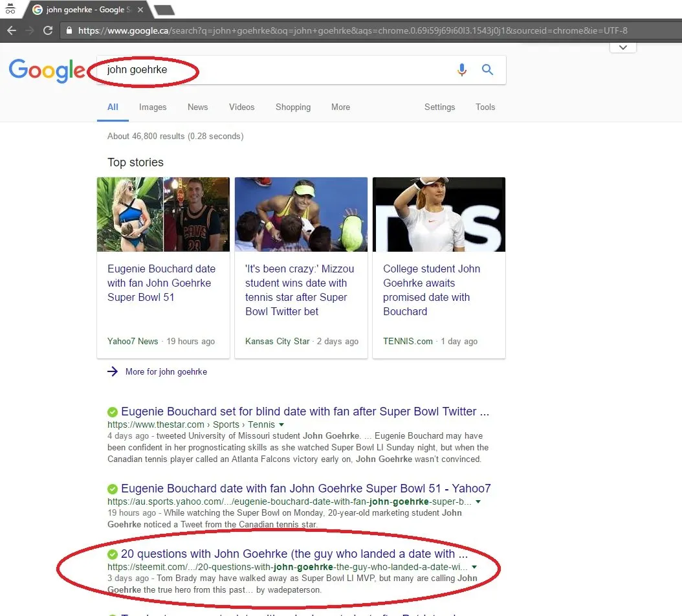
Task: Click the browser address bar URL
Action: 353,30
